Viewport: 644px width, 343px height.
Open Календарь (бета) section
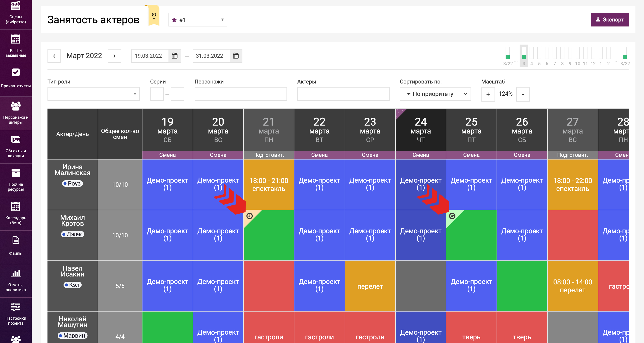[x=16, y=214]
